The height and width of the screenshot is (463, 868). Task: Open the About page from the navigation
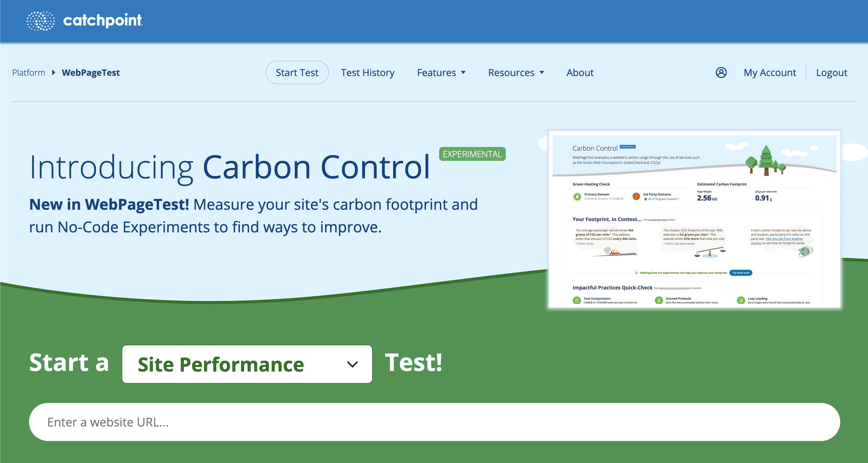click(x=580, y=72)
